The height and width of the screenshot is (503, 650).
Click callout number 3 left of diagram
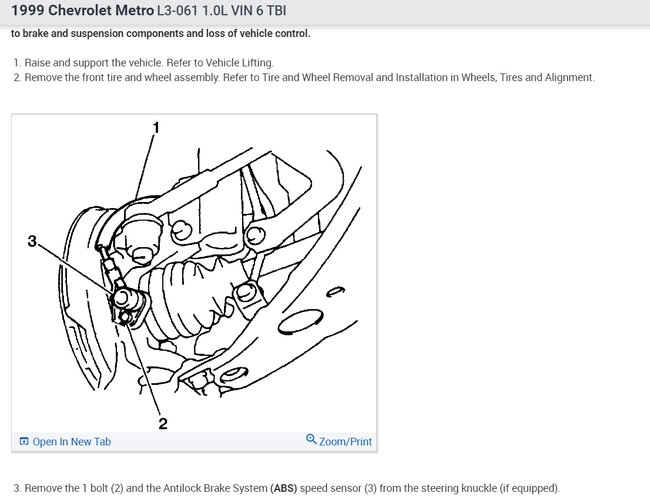[x=32, y=241]
